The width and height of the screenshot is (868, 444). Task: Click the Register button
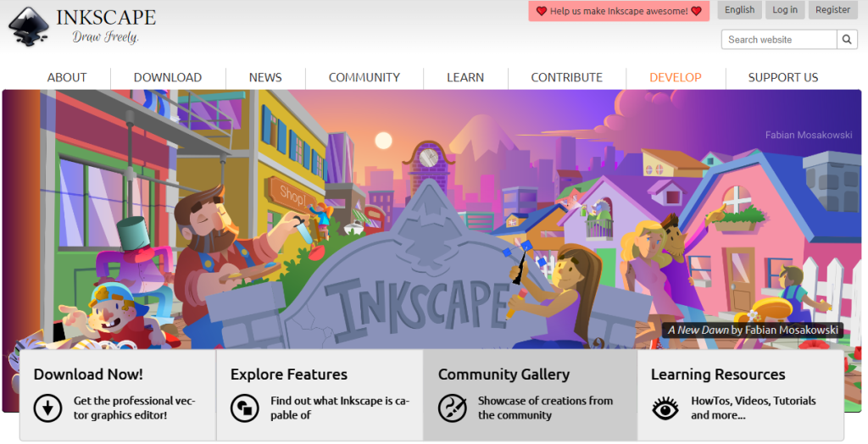point(832,10)
